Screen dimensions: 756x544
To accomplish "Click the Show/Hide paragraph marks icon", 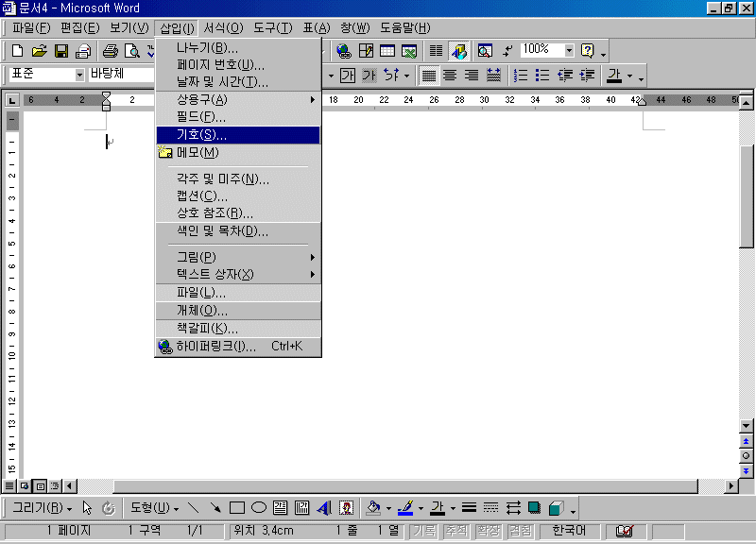I will tap(507, 51).
